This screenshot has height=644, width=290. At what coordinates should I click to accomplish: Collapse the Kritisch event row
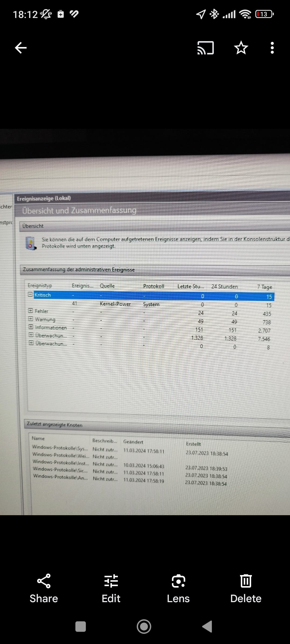coord(30,294)
